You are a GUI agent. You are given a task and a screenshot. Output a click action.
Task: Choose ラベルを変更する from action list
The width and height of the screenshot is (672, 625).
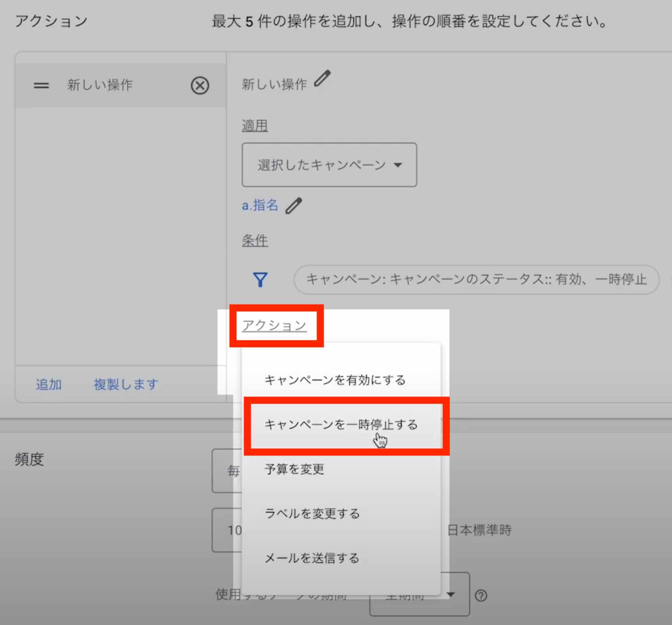pyautogui.click(x=312, y=514)
